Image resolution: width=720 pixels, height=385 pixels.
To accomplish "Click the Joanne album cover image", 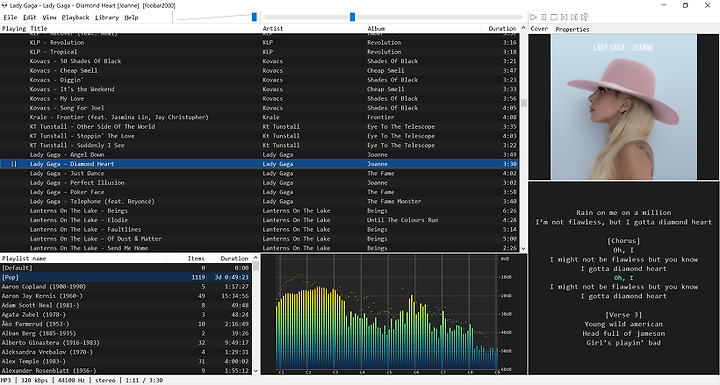I will click(x=624, y=107).
